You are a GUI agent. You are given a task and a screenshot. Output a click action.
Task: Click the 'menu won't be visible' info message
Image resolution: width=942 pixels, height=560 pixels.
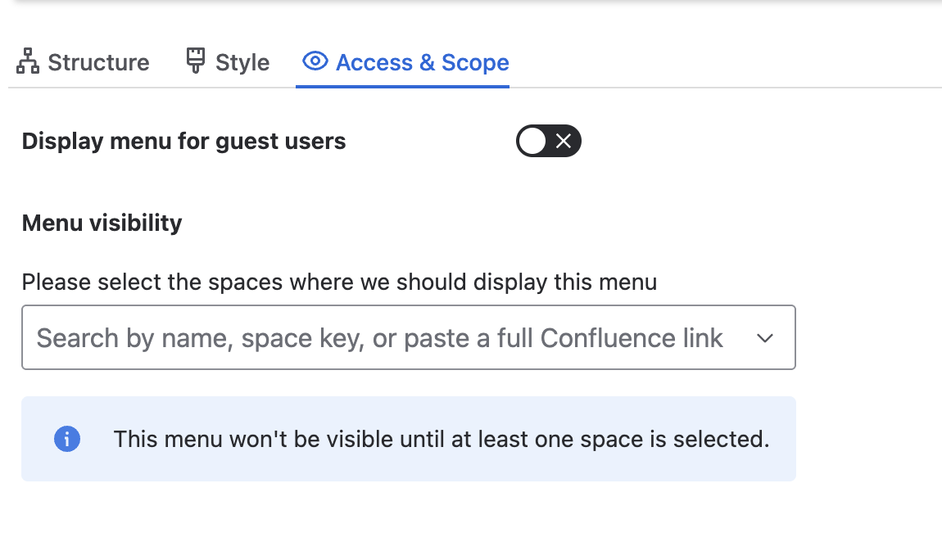(x=442, y=440)
